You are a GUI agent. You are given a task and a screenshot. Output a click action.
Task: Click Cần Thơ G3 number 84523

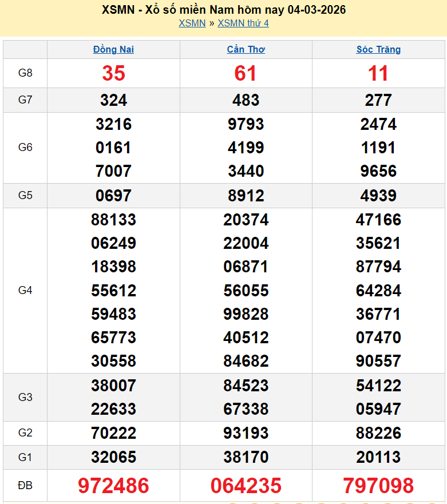click(246, 386)
